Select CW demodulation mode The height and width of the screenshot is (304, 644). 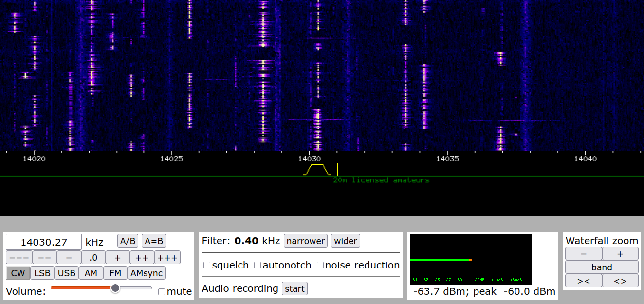[x=18, y=273]
